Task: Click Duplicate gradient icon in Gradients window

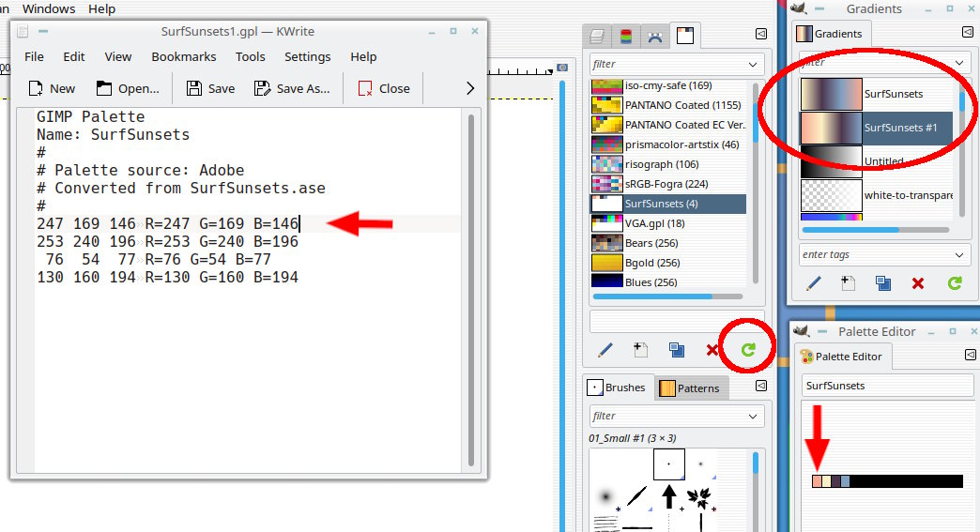Action: pos(883,283)
